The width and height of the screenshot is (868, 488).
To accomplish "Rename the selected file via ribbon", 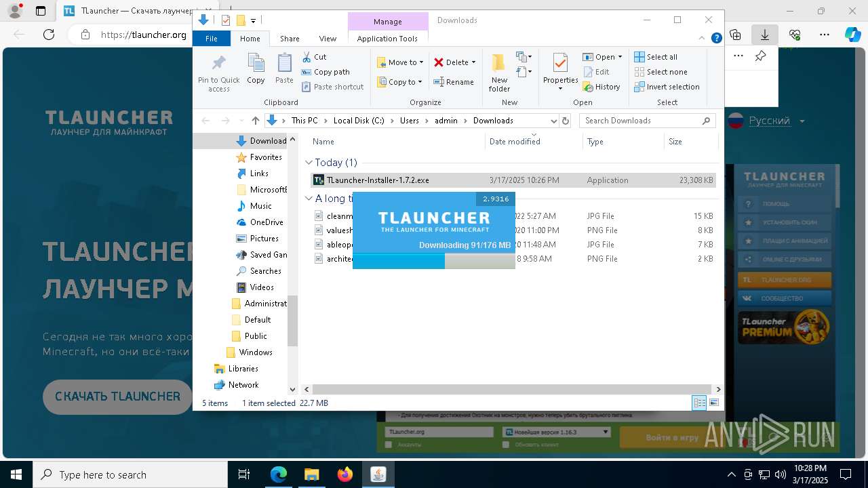I will click(x=454, y=82).
